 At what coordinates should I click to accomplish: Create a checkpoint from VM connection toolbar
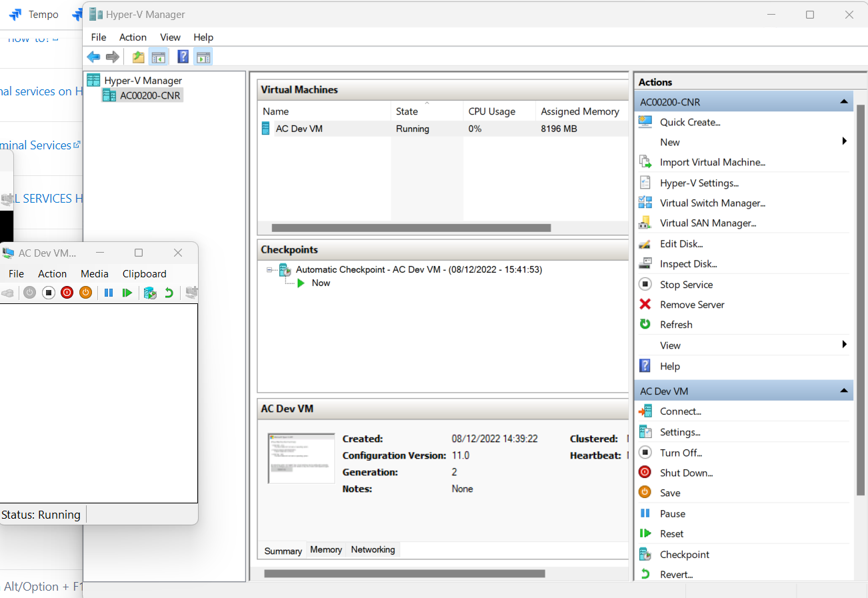[x=150, y=293]
